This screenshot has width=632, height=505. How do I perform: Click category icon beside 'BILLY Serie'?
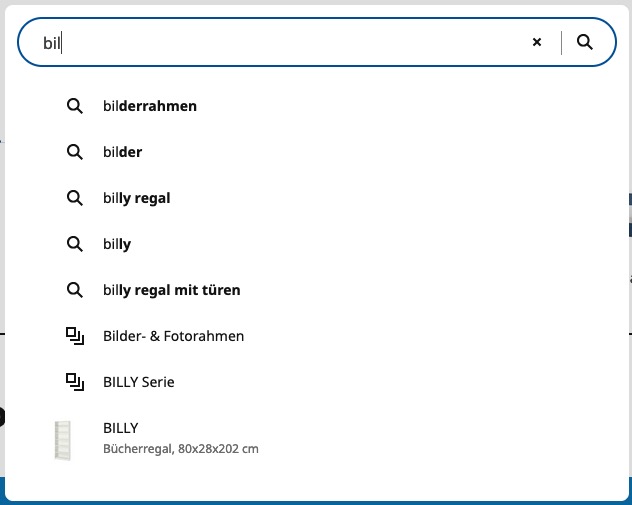point(75,382)
